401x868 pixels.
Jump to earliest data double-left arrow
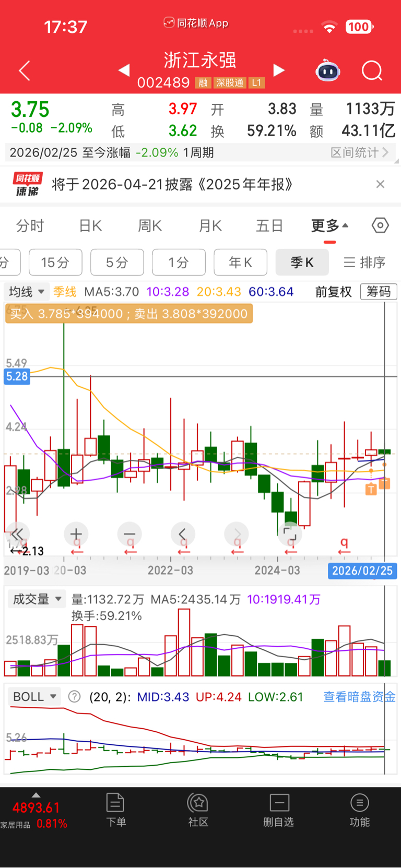tap(17, 534)
